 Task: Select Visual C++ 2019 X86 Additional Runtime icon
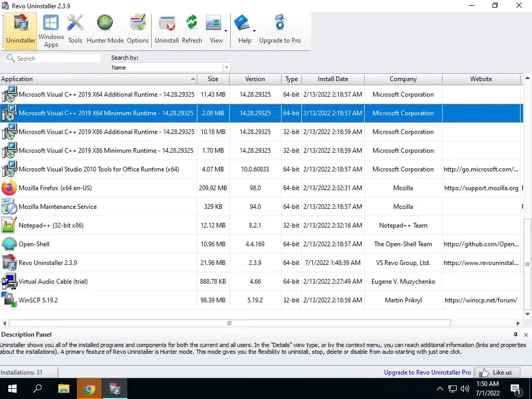click(9, 131)
